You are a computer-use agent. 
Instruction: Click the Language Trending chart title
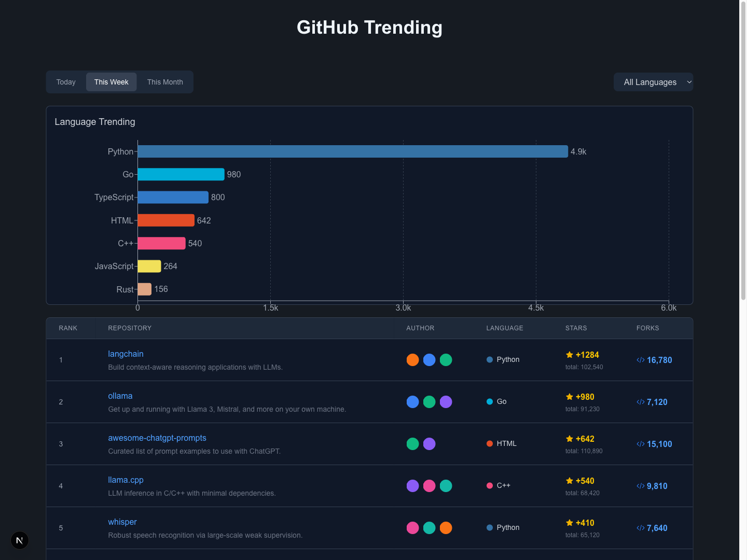coord(95,122)
